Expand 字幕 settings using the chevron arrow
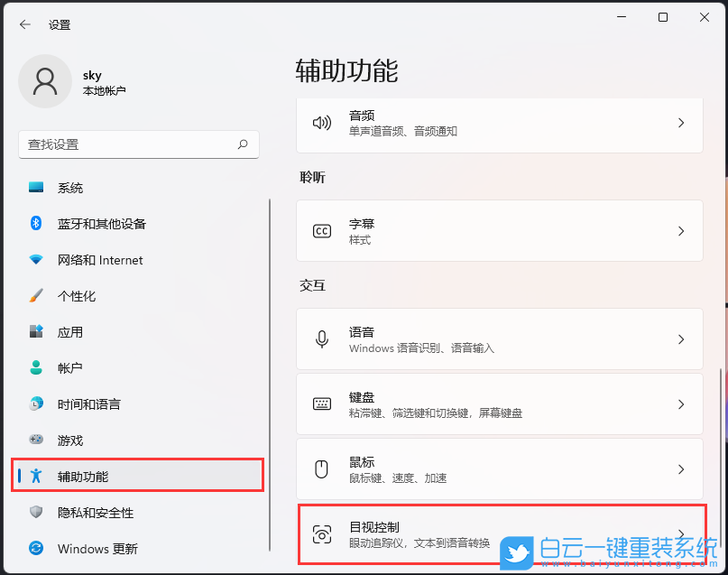Screen dimensions: 728x575 tap(682, 230)
